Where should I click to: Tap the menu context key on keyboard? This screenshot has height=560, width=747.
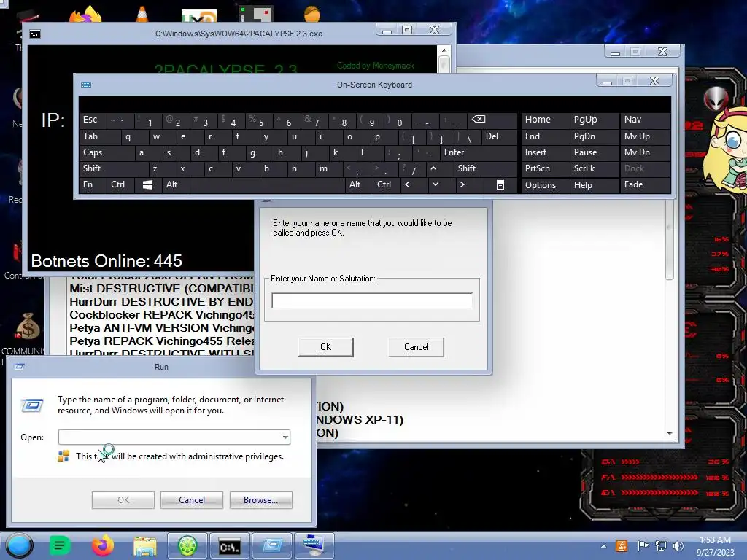500,184
